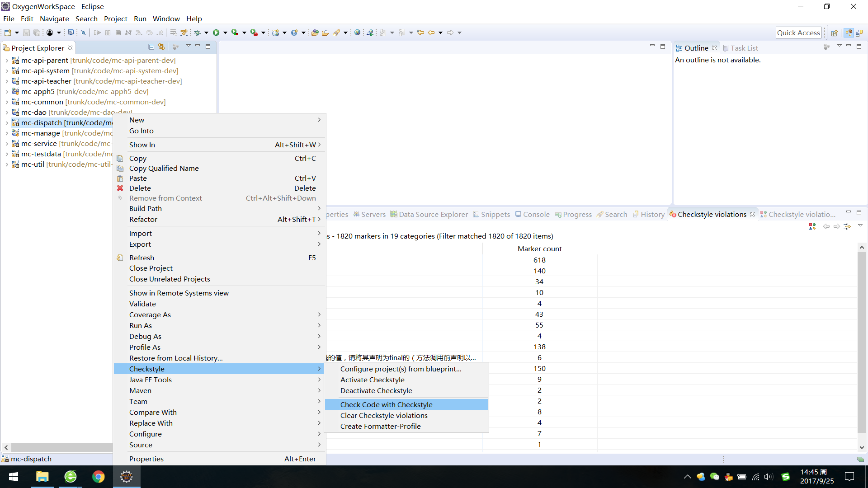Open the Debug button dropdown arrow
Screen dimensions: 868x488
pyautogui.click(x=206, y=33)
